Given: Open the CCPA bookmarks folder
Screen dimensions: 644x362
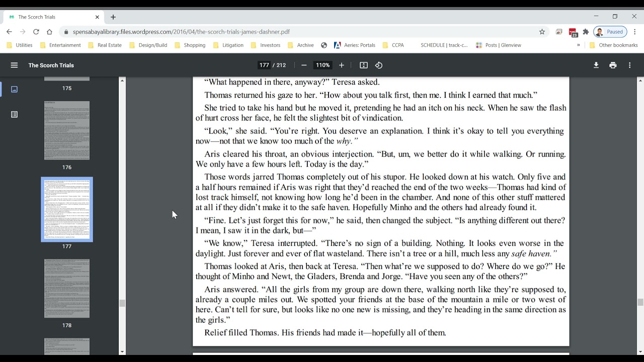Looking at the screenshot, I should click(393, 45).
